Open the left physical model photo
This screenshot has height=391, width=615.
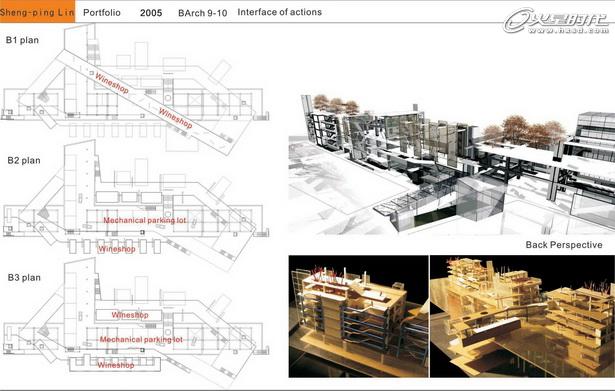(358, 316)
